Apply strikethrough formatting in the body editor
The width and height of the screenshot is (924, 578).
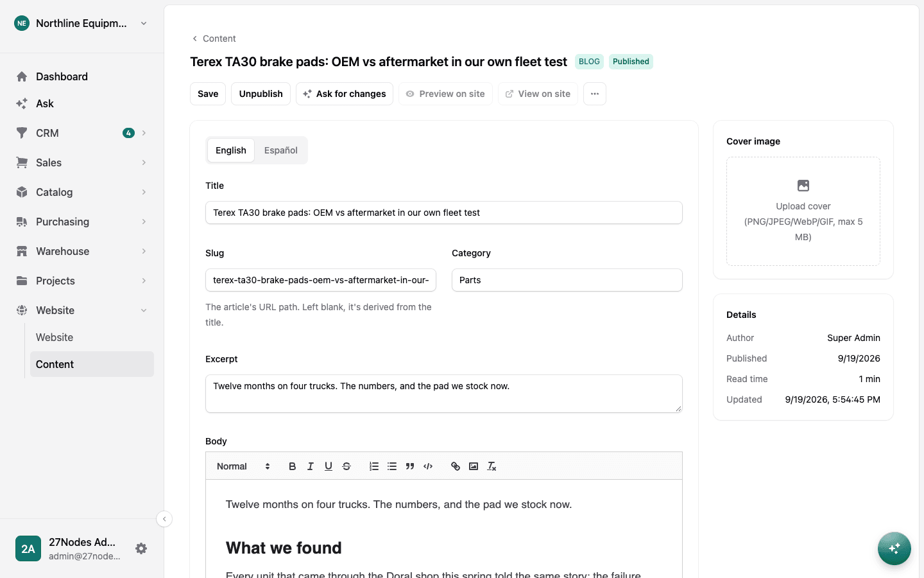pos(346,466)
